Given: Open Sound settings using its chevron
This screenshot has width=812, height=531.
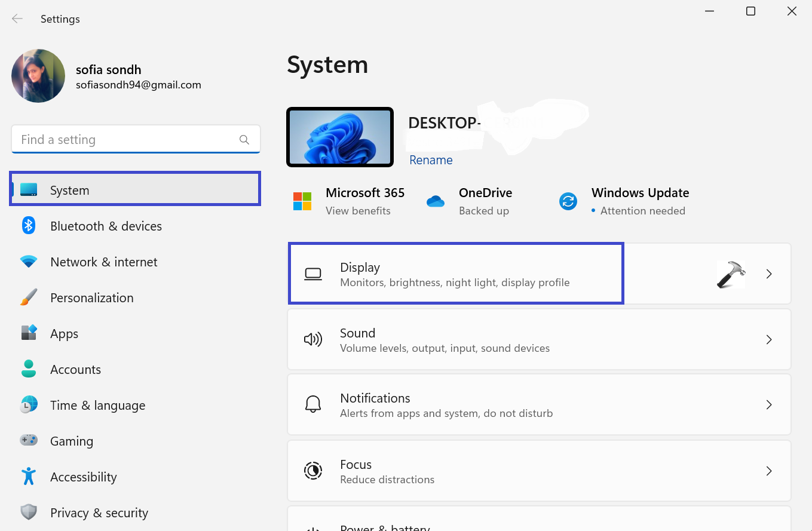Looking at the screenshot, I should click(769, 340).
